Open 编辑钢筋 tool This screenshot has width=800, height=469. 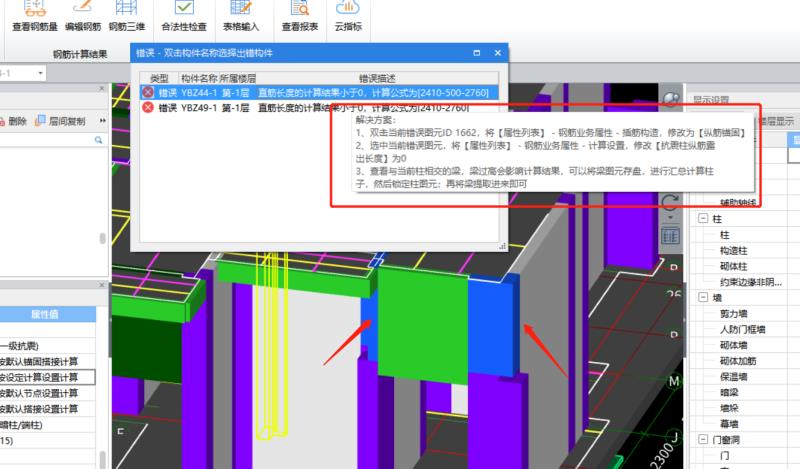(x=83, y=17)
